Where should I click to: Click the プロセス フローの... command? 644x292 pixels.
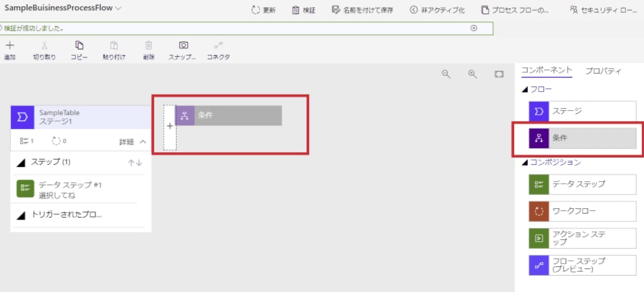(x=515, y=10)
